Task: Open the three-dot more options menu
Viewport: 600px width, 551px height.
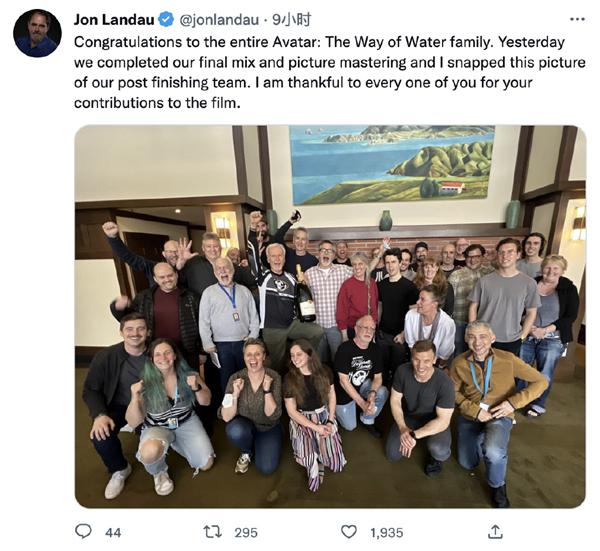Action: click(x=577, y=19)
